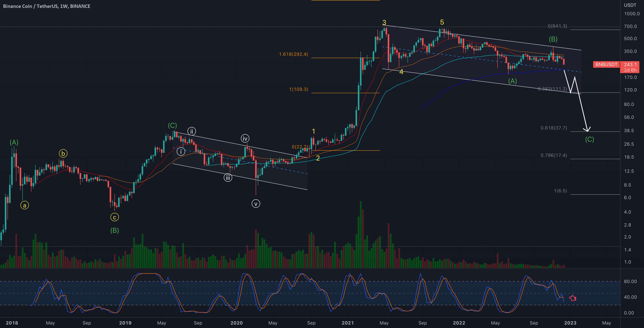Select the yellow wave '4' label
This screenshot has height=328, width=644.
point(401,72)
